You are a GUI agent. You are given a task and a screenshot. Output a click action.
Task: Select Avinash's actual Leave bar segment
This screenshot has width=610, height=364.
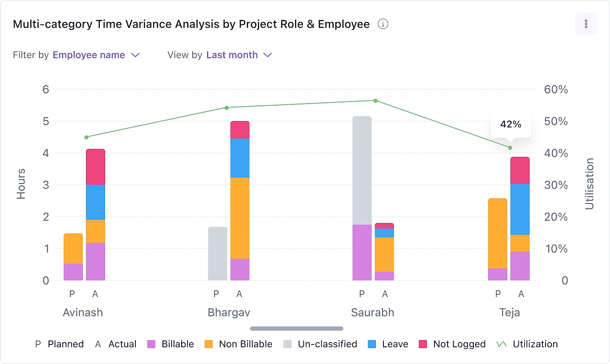(96, 202)
